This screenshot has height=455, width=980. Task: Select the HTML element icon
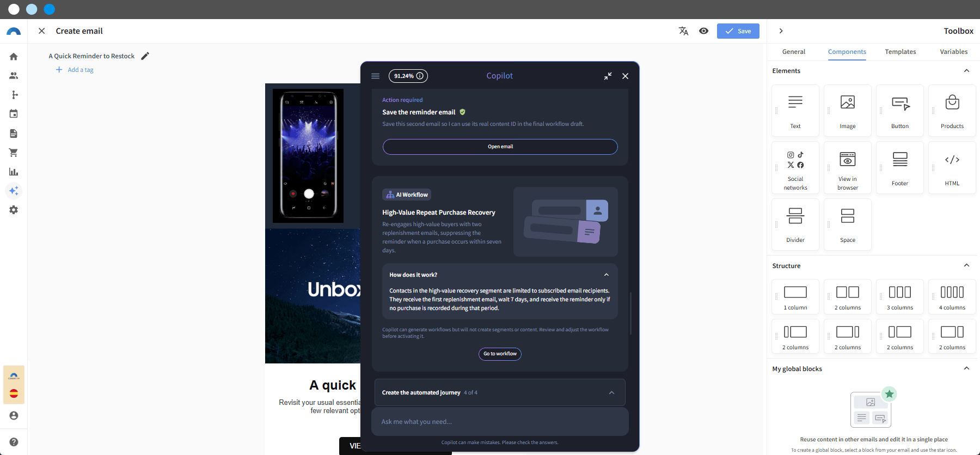click(952, 160)
